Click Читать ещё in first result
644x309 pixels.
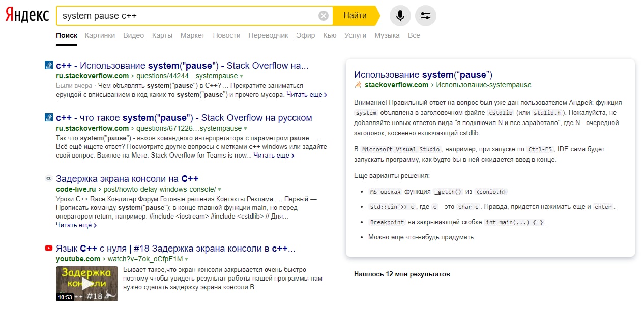pyautogui.click(x=307, y=95)
